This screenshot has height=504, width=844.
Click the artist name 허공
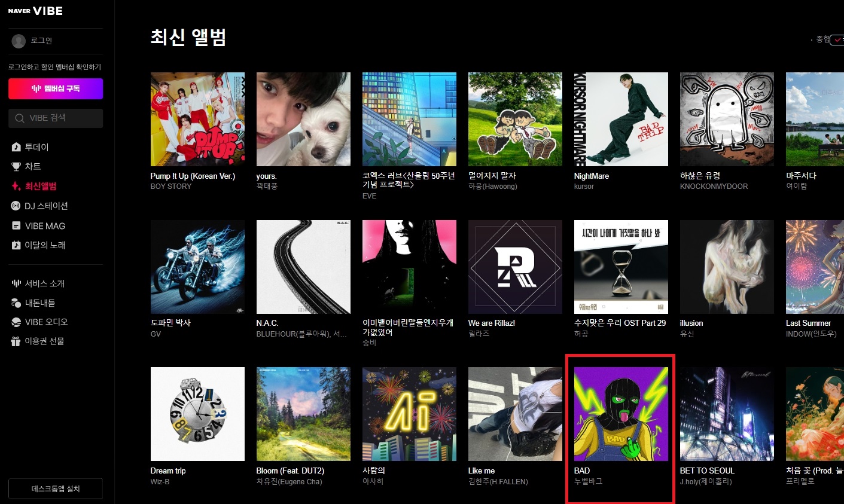pos(581,334)
